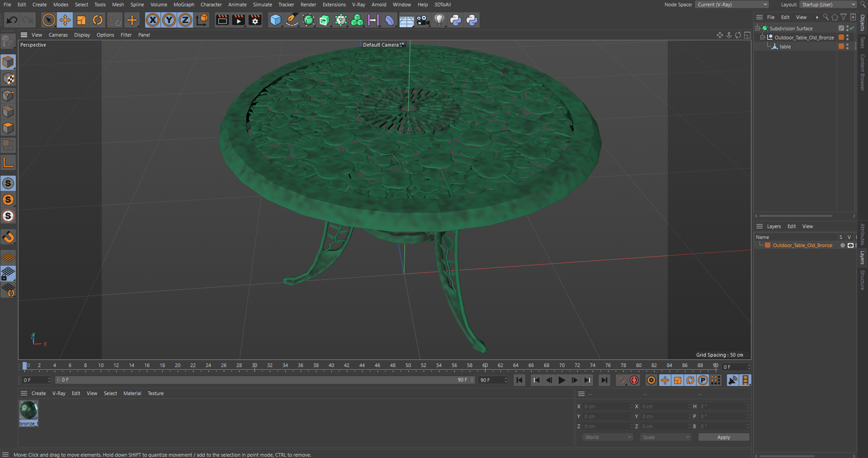
Task: Toggle Y axis lock
Action: pos(169,20)
